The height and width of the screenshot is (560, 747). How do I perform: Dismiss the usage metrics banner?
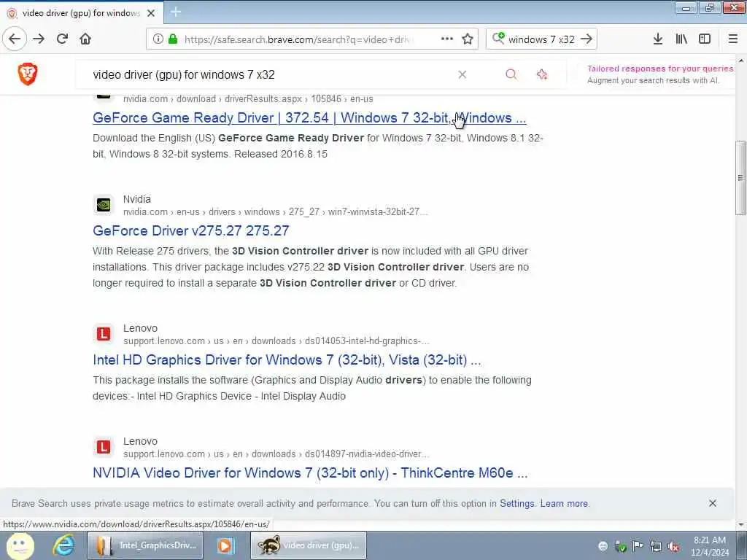[x=713, y=503]
